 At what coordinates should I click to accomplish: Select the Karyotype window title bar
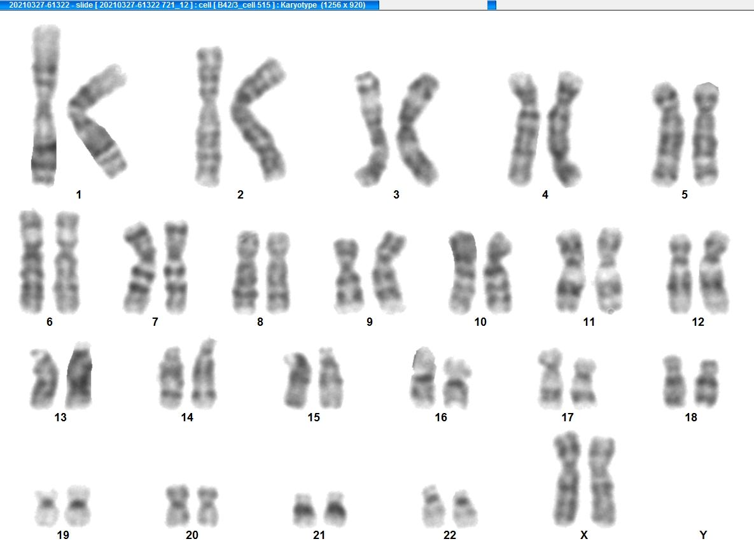coord(190,5)
